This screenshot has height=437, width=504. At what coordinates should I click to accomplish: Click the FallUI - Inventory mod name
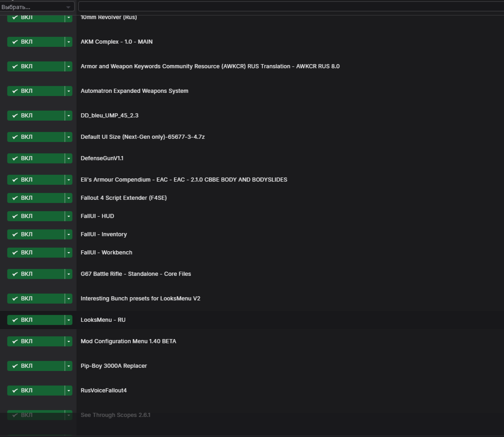[x=103, y=234]
